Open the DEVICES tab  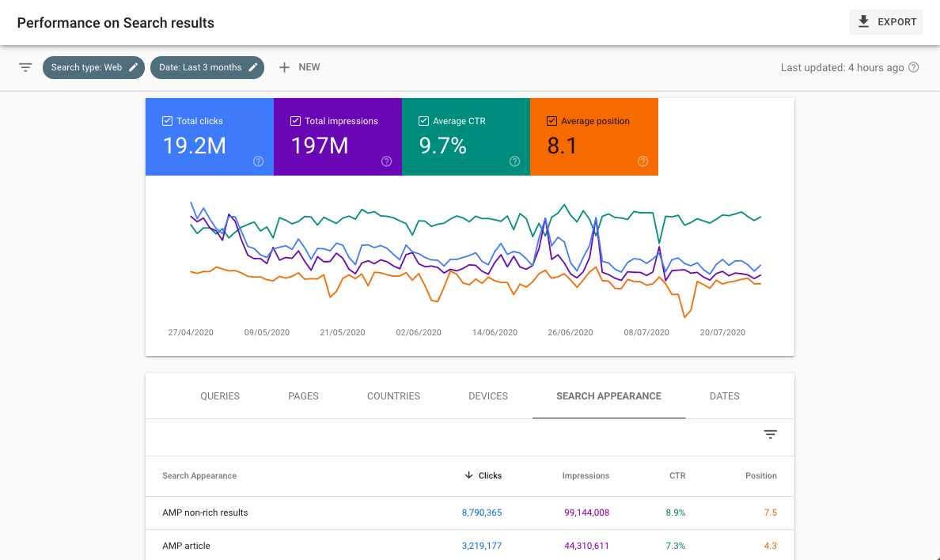click(488, 395)
